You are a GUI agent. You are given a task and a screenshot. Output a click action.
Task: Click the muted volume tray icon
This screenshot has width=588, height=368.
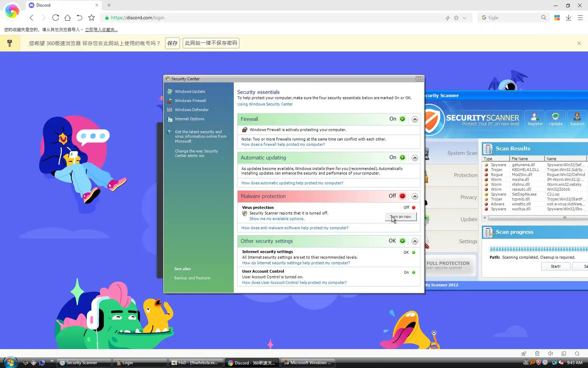[x=561, y=362]
